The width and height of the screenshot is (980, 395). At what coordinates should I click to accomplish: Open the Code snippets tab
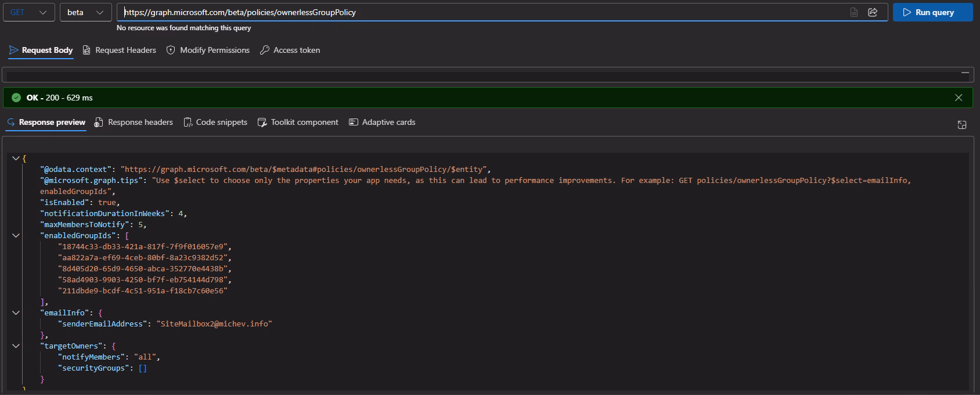215,123
